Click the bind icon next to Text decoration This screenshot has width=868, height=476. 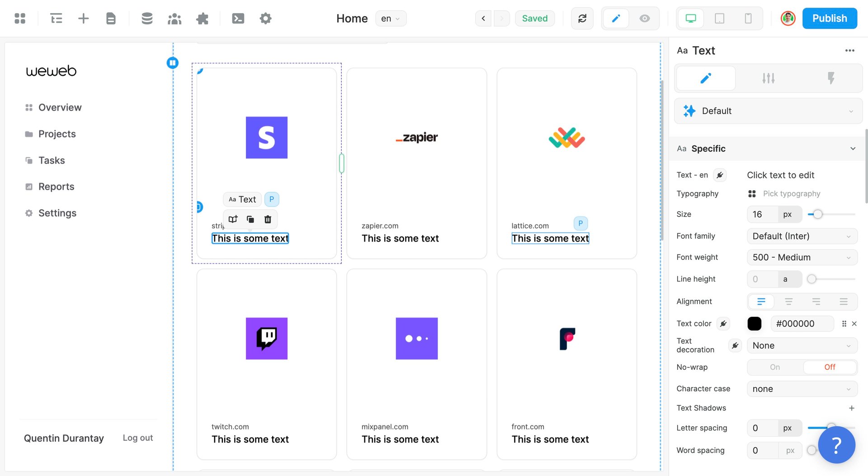[735, 346]
